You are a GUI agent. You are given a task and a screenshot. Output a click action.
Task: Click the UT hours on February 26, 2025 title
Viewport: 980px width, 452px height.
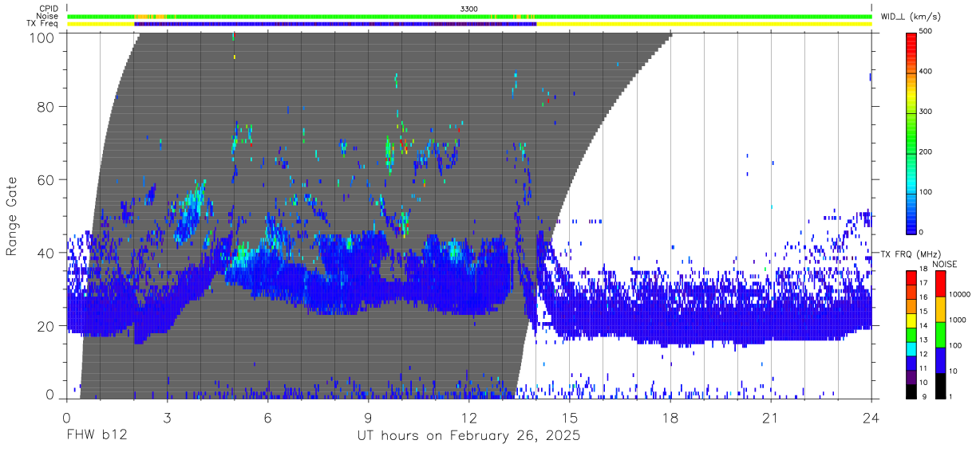click(468, 436)
